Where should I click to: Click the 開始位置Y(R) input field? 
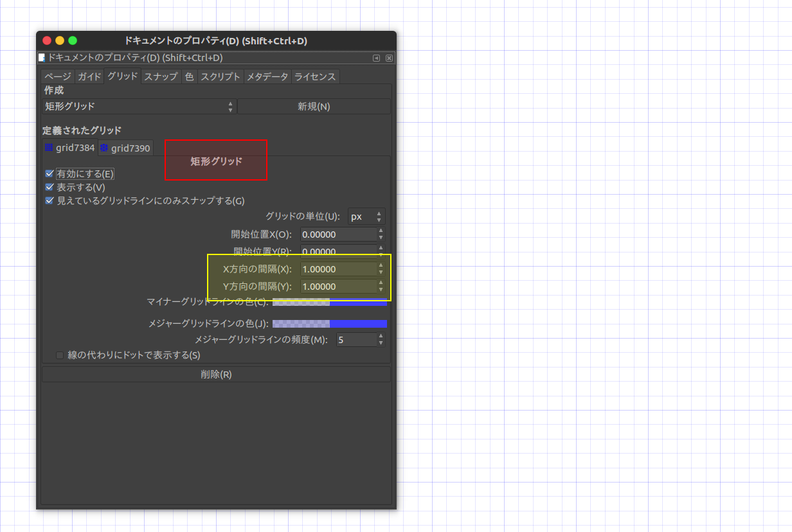tap(338, 251)
